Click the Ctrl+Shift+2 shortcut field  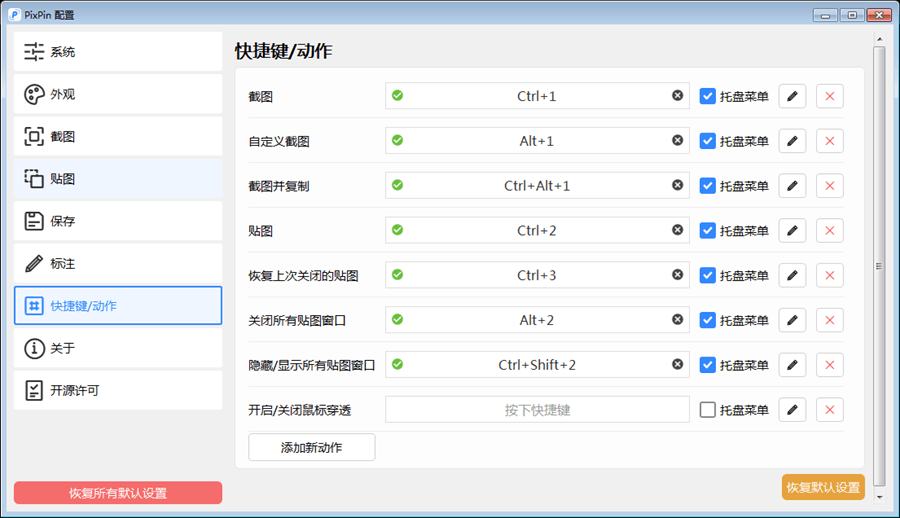point(537,365)
